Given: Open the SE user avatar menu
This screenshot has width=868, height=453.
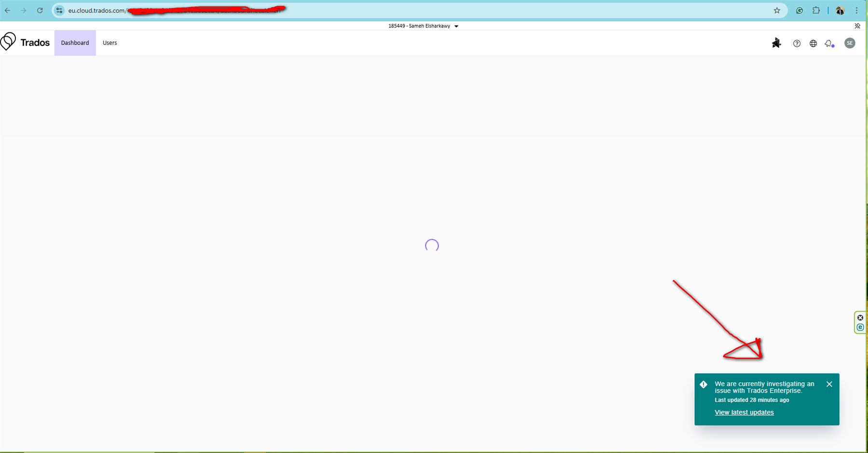Looking at the screenshot, I should coord(850,43).
